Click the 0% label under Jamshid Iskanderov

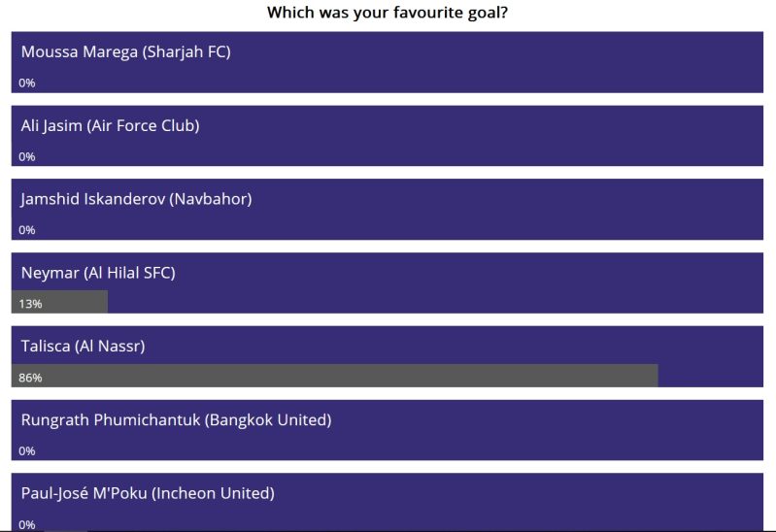[27, 230]
